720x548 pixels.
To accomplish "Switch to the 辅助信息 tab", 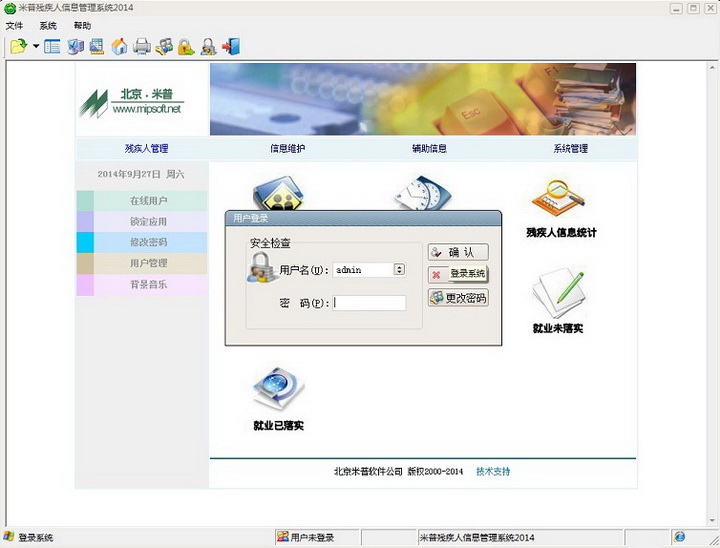I will pos(429,148).
